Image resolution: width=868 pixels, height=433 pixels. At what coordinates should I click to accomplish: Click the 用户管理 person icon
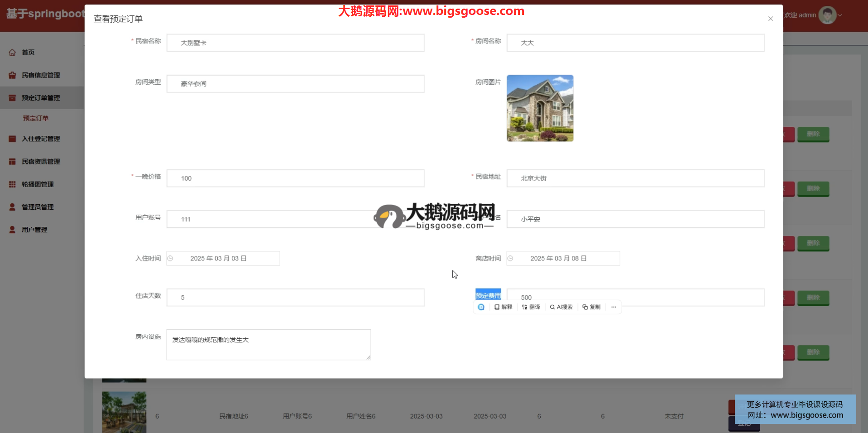pyautogui.click(x=12, y=230)
